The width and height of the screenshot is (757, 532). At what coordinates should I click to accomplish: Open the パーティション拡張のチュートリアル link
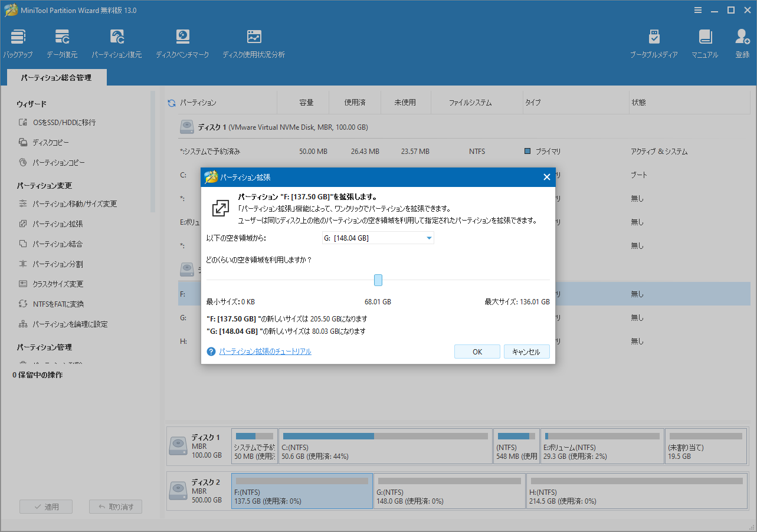(x=265, y=352)
